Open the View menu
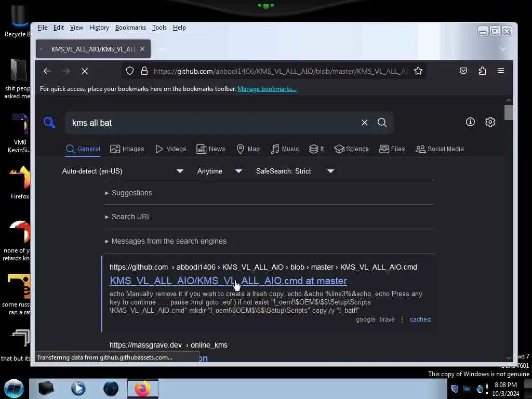The image size is (532, 399). click(x=76, y=28)
